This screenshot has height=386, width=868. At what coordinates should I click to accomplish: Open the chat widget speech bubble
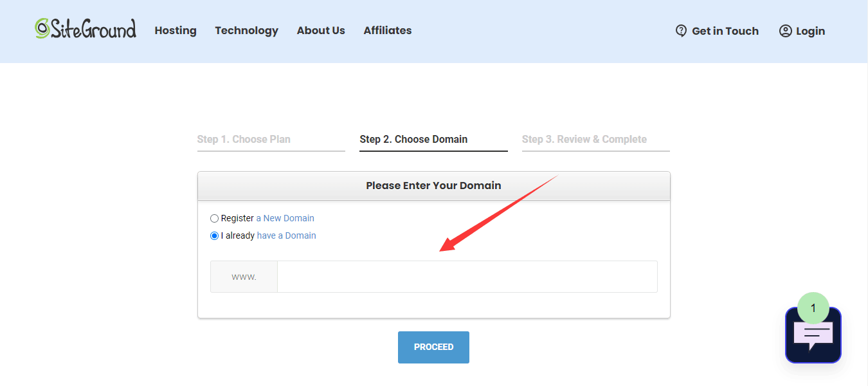[x=813, y=336]
